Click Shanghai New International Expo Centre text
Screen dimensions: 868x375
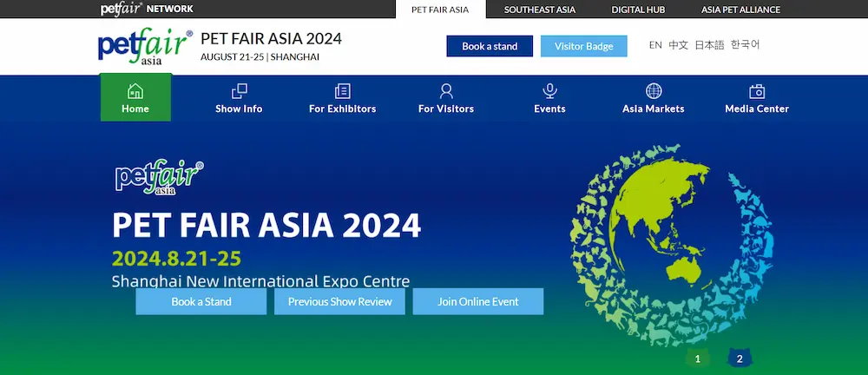point(260,281)
